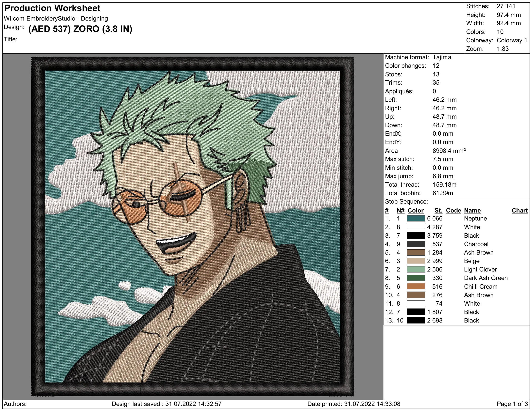
Task: Click 'Design last saved' timestamp in footer
Action: [167, 404]
